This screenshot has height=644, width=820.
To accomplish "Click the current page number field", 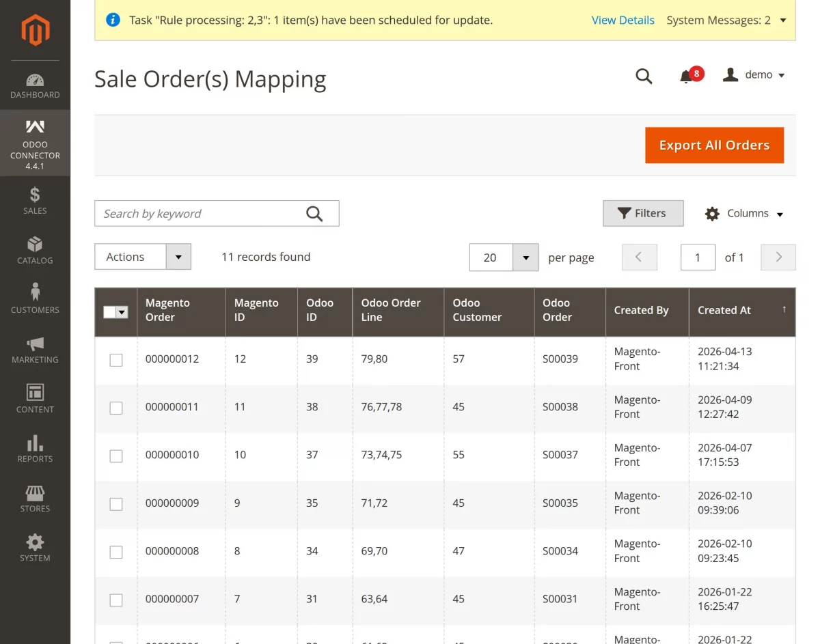I will point(698,257).
